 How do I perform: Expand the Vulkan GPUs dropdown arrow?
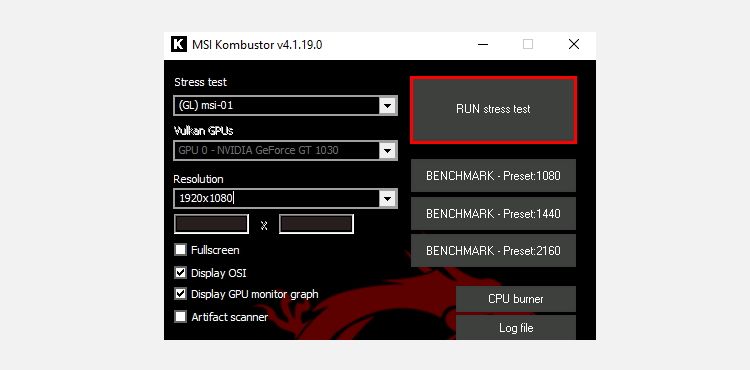[387, 151]
